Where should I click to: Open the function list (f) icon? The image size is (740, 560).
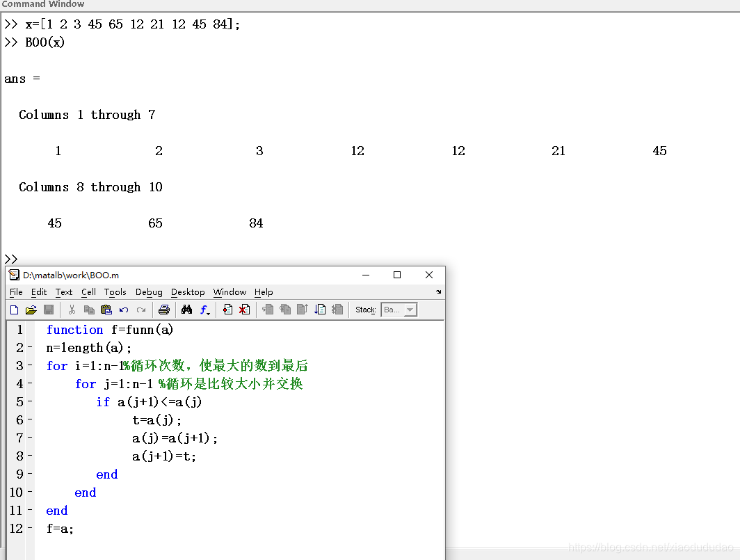(x=204, y=310)
